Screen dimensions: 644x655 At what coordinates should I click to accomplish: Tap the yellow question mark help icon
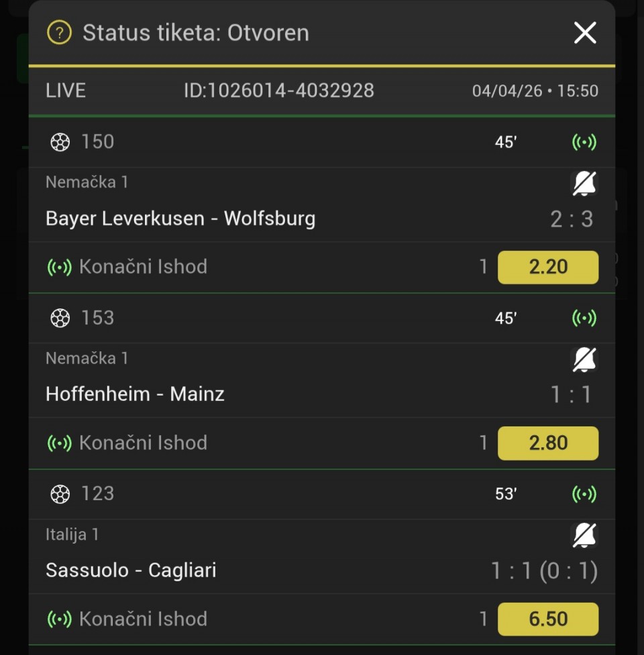click(x=59, y=33)
